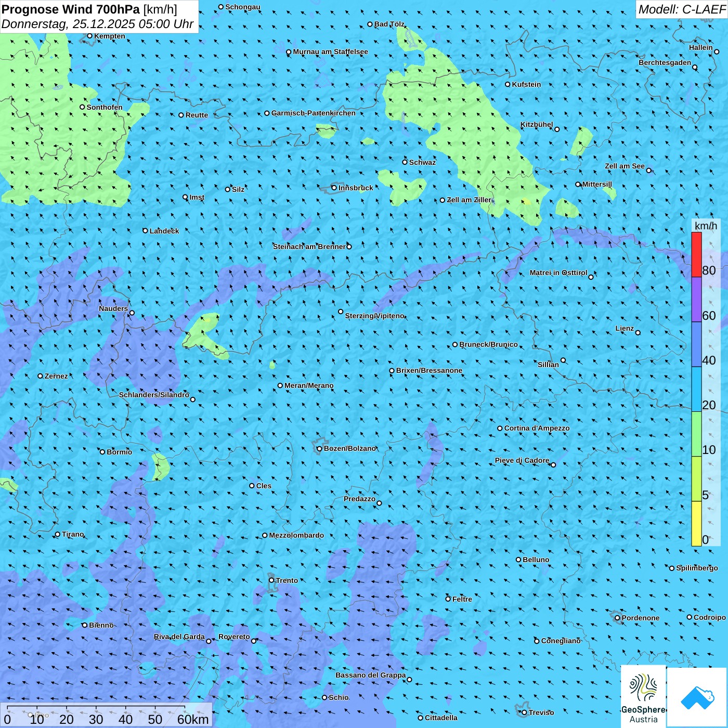Click the 'Schlanders/Silandro' label
Screen dimensions: 728x728
154,395
